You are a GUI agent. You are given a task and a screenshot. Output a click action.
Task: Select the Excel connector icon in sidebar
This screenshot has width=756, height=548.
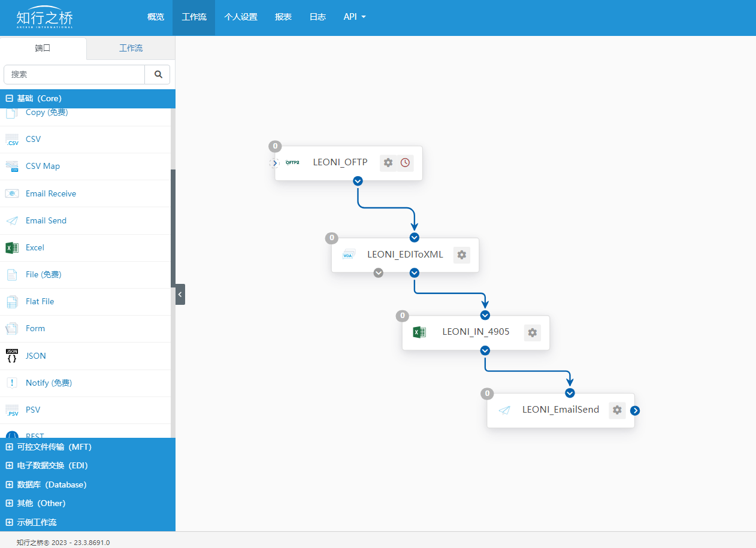click(12, 248)
